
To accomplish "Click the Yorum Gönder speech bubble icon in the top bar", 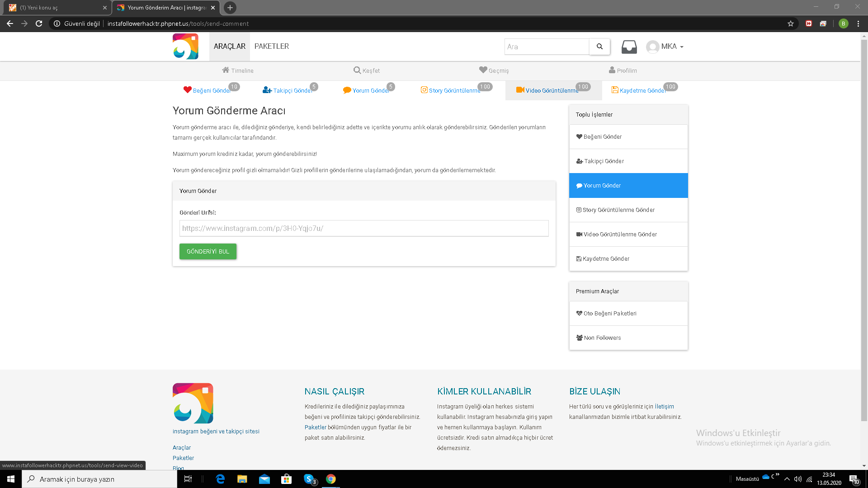I will (347, 90).
